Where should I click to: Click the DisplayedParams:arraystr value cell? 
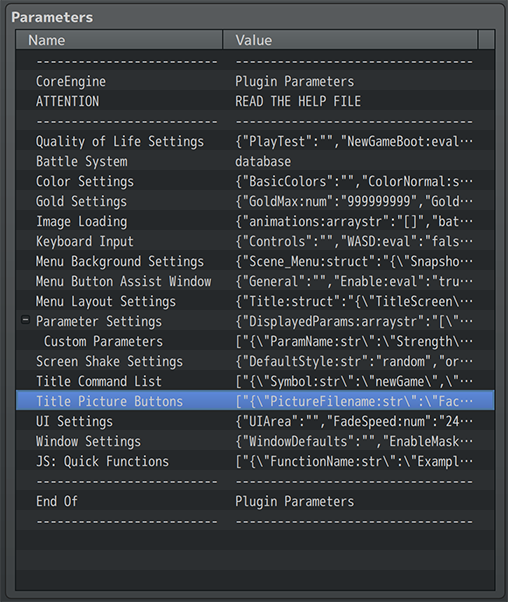coord(354,321)
